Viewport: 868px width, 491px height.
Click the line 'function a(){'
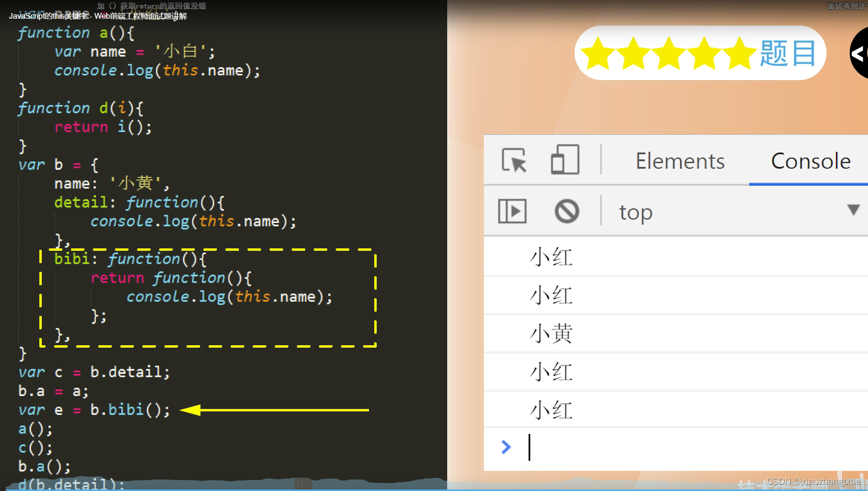point(76,33)
